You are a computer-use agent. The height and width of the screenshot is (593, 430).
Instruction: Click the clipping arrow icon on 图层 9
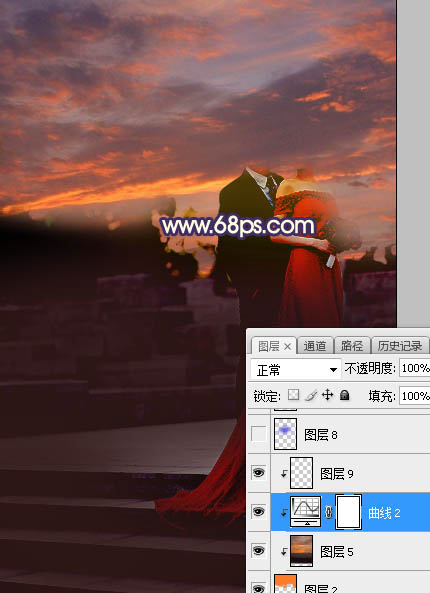(284, 473)
